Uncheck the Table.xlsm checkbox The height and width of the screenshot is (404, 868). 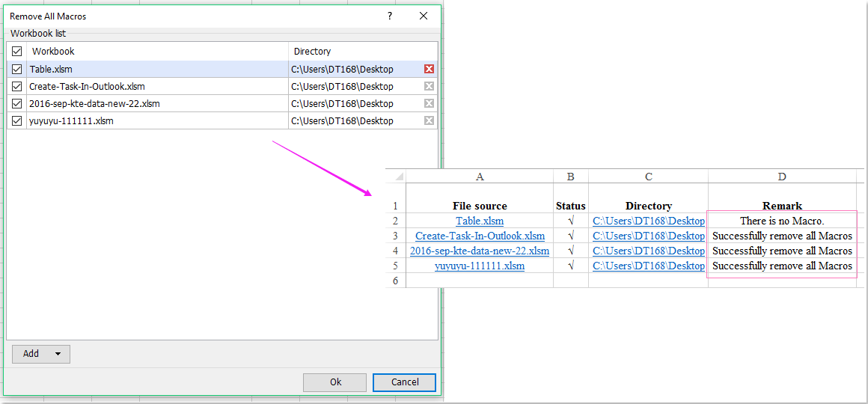(16, 69)
